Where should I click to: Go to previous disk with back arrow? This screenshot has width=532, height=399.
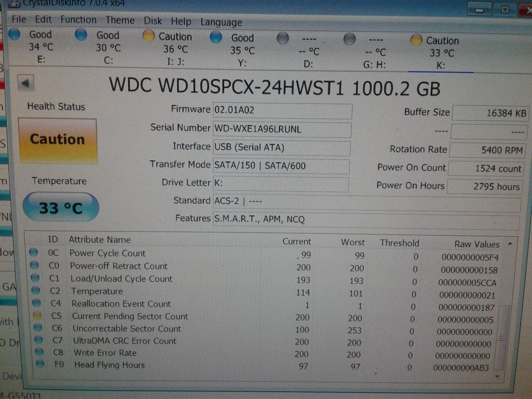25,83
